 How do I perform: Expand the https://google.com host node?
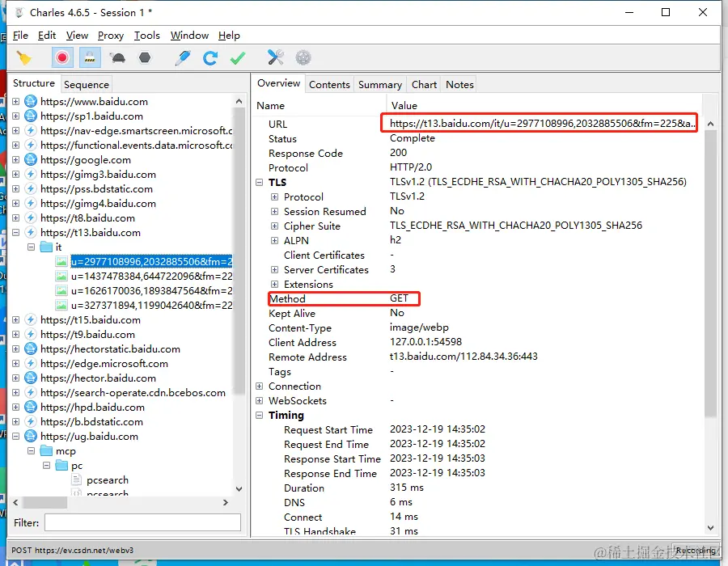coord(16,159)
